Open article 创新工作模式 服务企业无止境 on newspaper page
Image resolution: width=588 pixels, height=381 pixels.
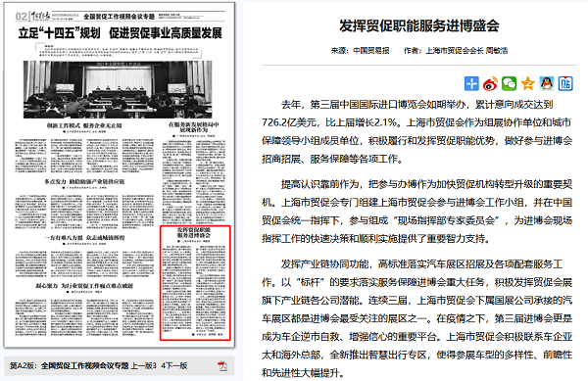pyautogui.click(x=84, y=125)
